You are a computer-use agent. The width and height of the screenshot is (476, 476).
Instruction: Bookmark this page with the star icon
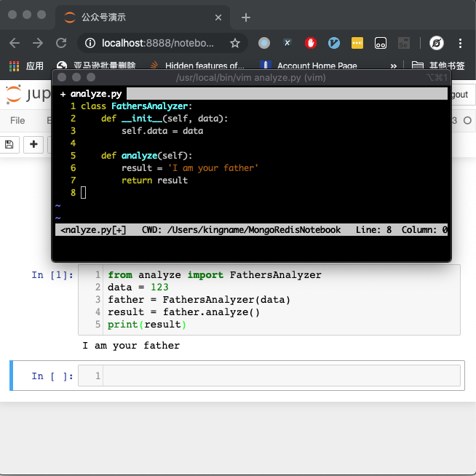coord(234,43)
